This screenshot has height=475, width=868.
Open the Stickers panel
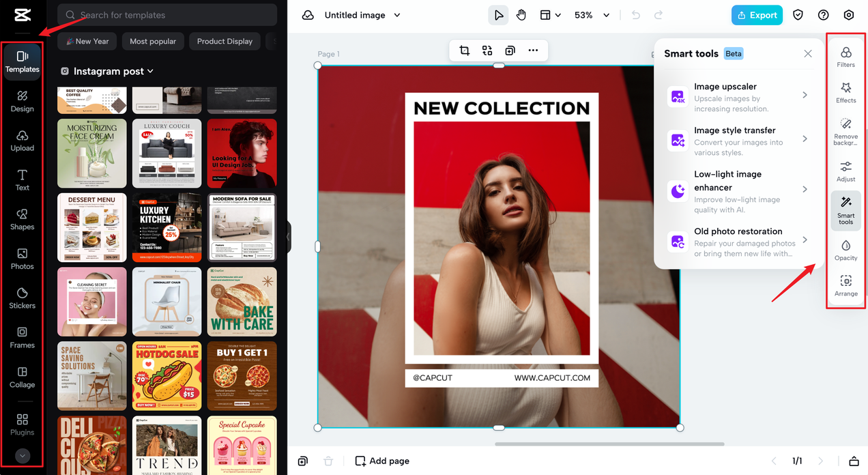tap(22, 298)
